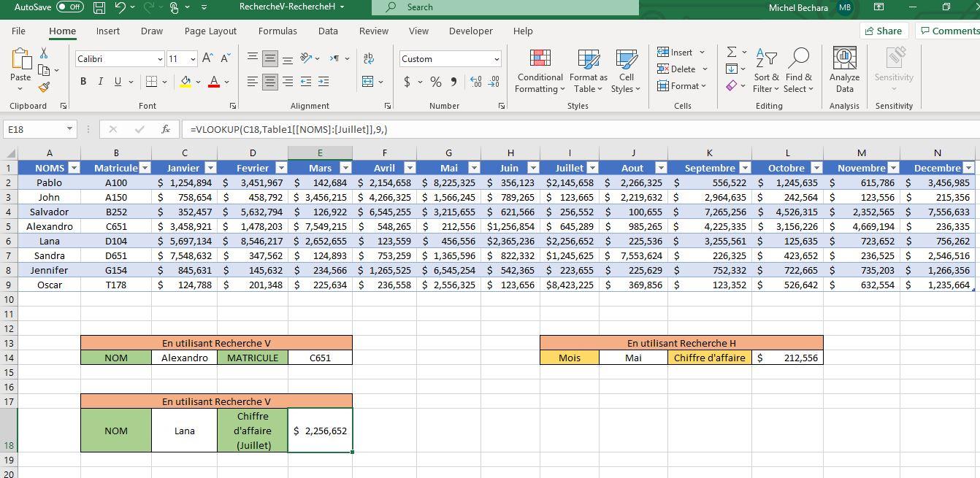
Task: Open Janvier column filter dropdown
Action: (210, 168)
